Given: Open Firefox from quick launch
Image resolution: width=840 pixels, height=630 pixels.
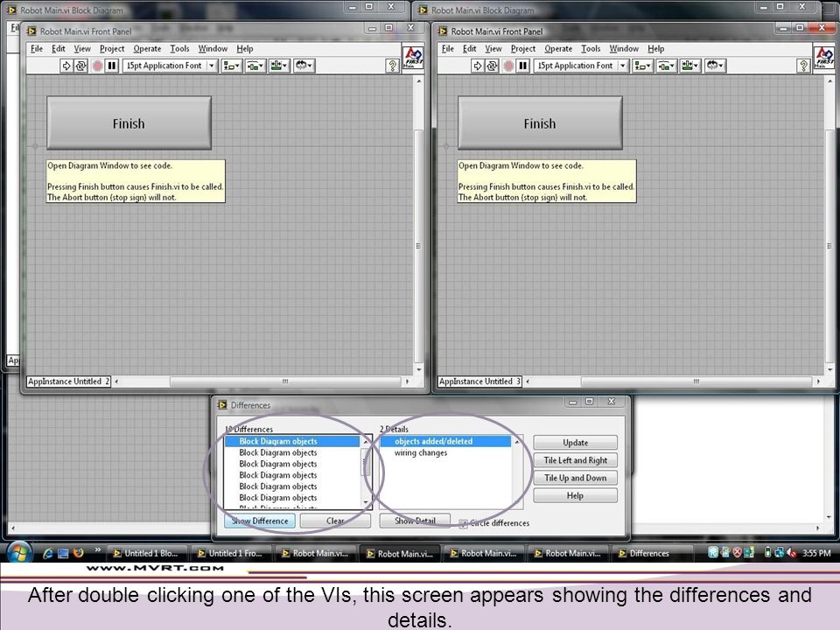Looking at the screenshot, I should (x=78, y=553).
